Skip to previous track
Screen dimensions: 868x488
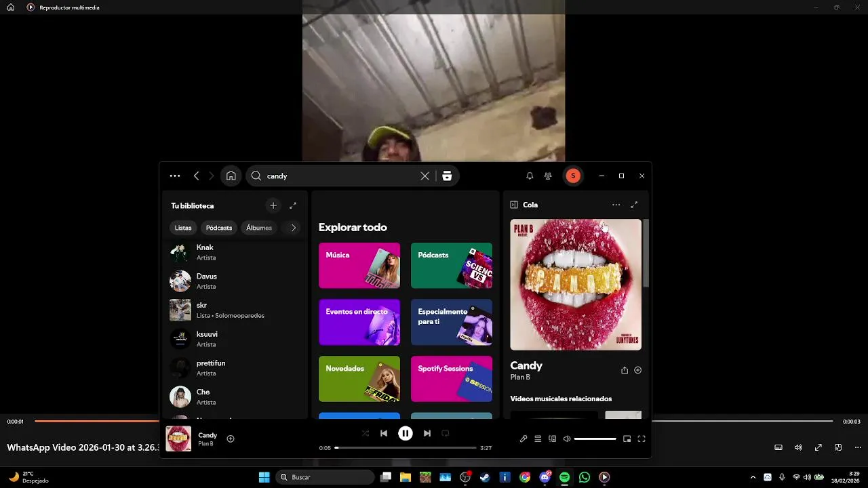tap(384, 433)
